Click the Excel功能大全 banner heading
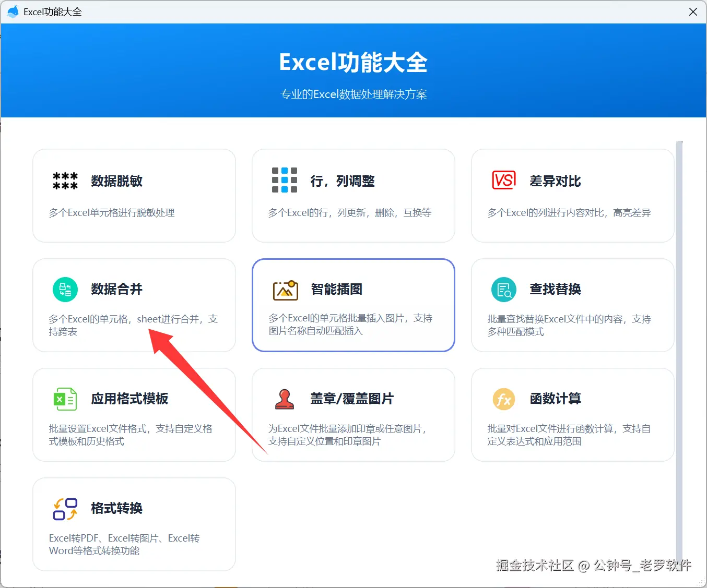Viewport: 707px width, 588px height. [x=353, y=63]
